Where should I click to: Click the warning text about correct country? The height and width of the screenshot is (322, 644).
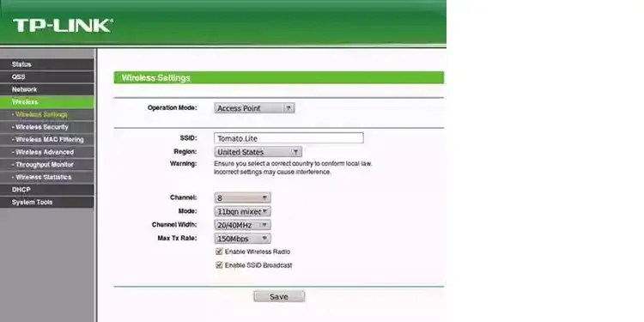[x=293, y=167]
